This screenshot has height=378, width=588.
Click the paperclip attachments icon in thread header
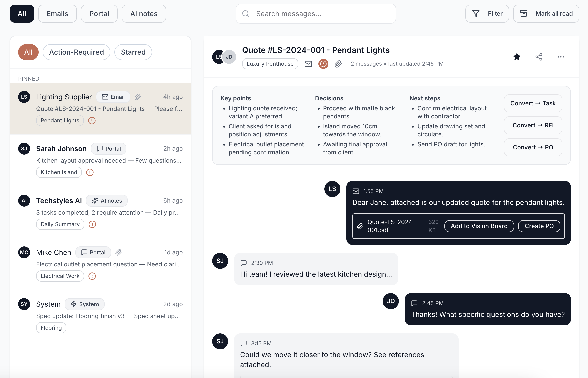[338, 64]
